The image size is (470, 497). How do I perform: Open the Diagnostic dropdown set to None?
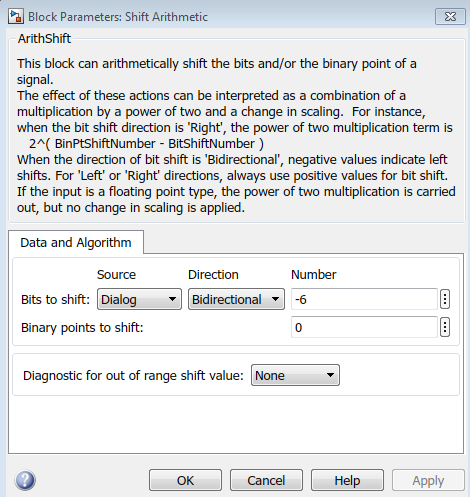click(x=295, y=375)
